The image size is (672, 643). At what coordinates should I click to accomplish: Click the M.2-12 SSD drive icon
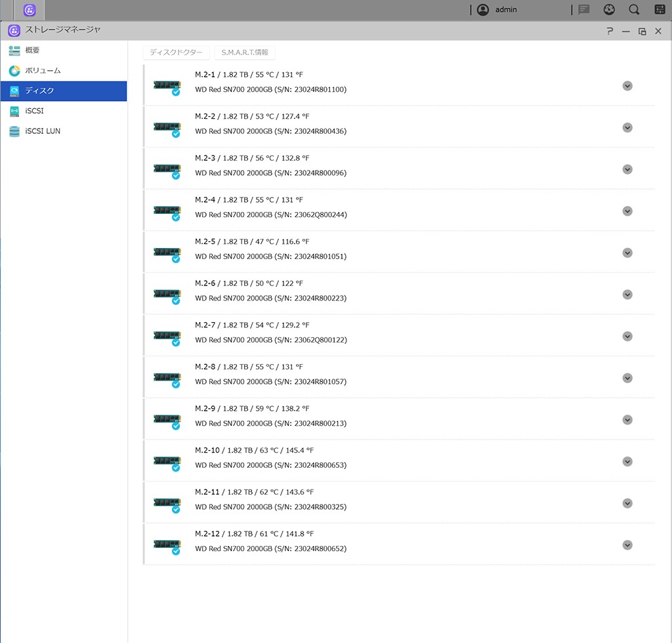pos(167,546)
